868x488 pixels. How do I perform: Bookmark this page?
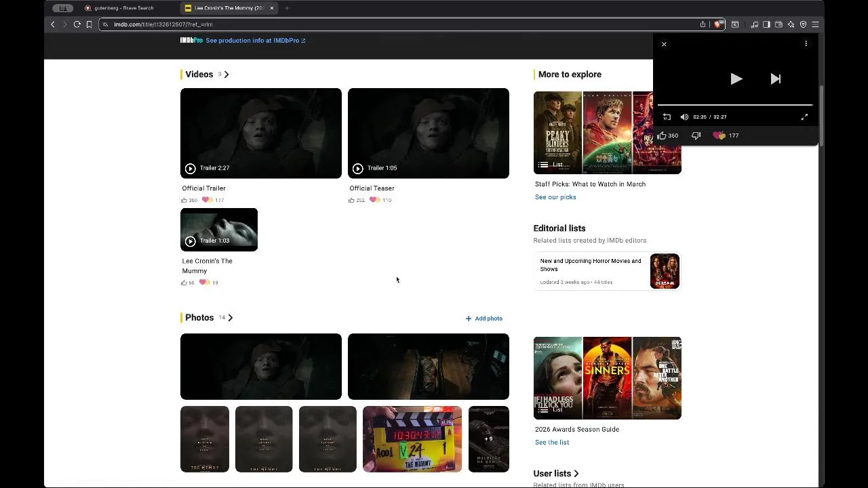click(89, 24)
